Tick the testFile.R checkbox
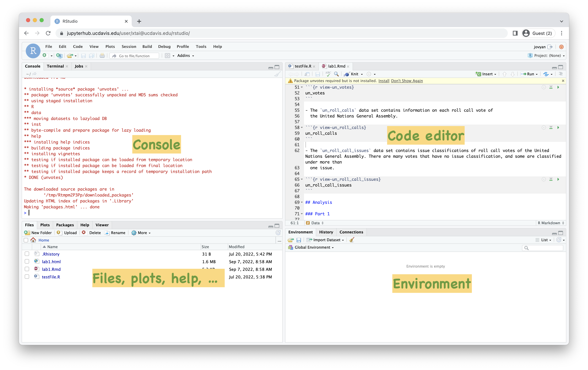This screenshot has height=370, width=588. 27,277
